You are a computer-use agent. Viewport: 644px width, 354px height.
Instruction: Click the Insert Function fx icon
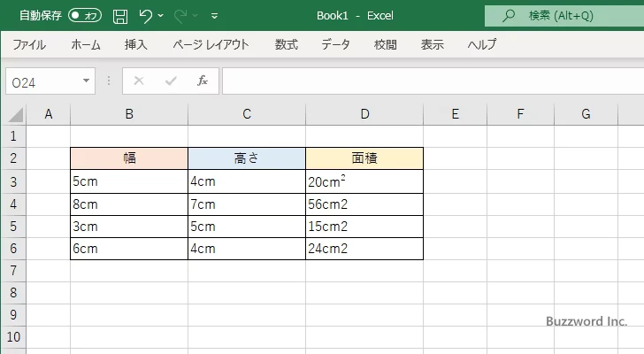pos(203,81)
